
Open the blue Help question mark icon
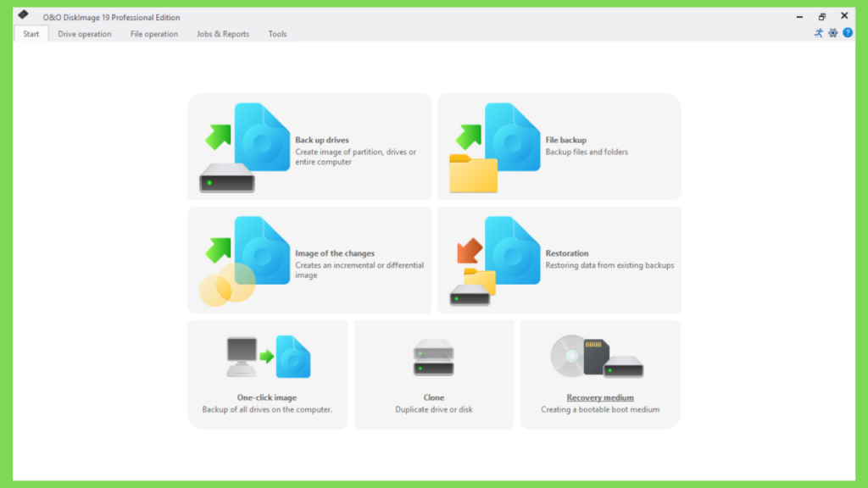point(848,33)
